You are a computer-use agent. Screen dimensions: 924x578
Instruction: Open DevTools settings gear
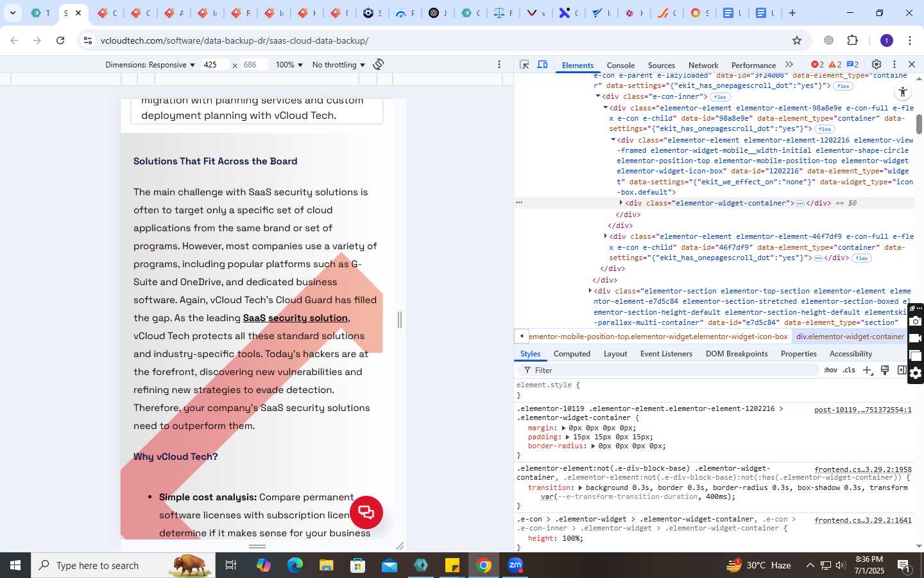[876, 64]
